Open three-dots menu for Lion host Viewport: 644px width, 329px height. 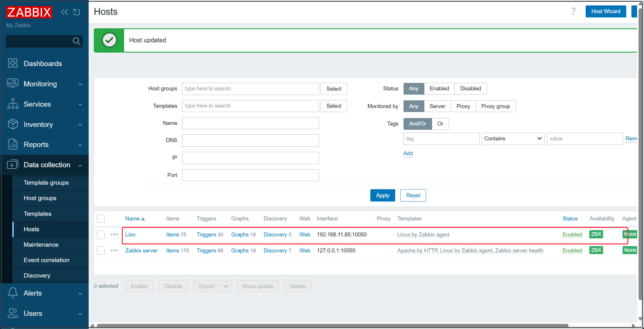(x=114, y=234)
